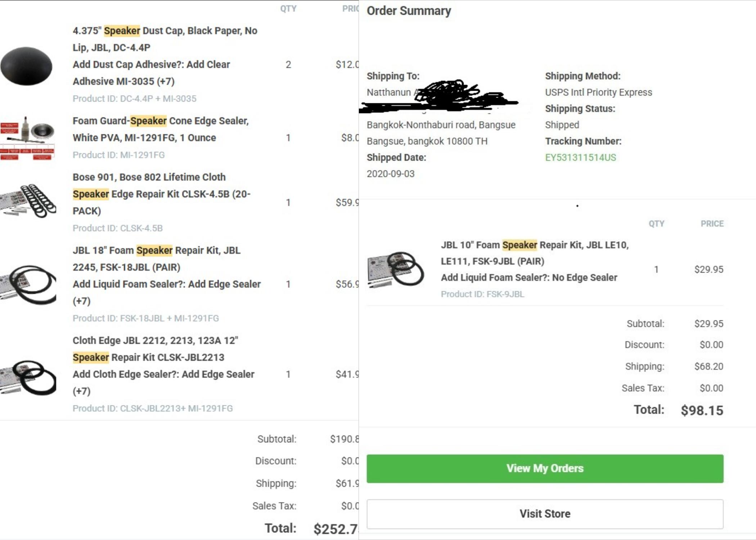Click the Visit Store button
The image size is (756, 540).
[x=545, y=514]
